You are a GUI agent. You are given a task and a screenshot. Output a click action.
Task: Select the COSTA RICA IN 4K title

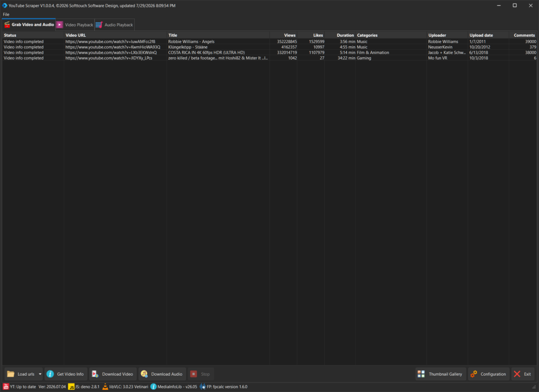click(206, 53)
